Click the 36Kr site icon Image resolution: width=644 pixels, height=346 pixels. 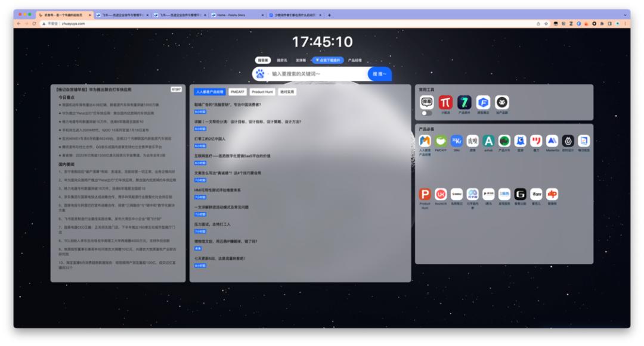pos(457,141)
